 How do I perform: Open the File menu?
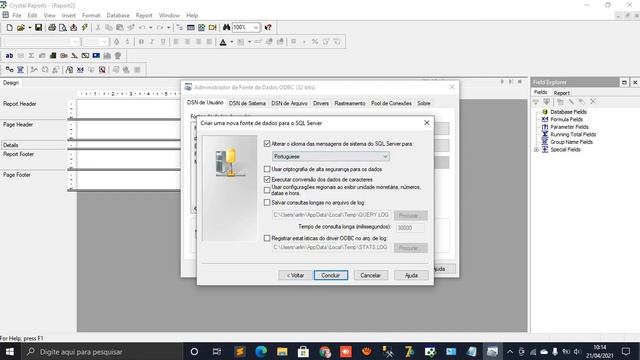tap(17, 16)
